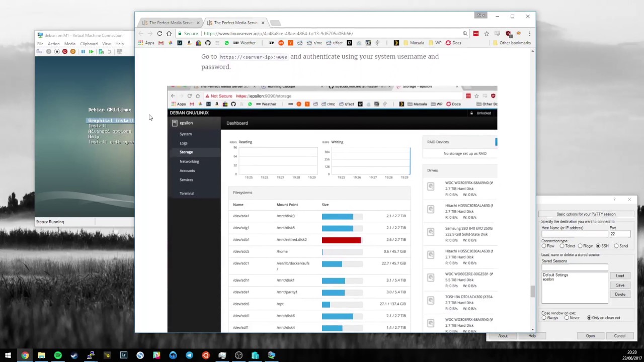
Task: Open the File menu in Virtual Machine Connection
Action: (40, 44)
